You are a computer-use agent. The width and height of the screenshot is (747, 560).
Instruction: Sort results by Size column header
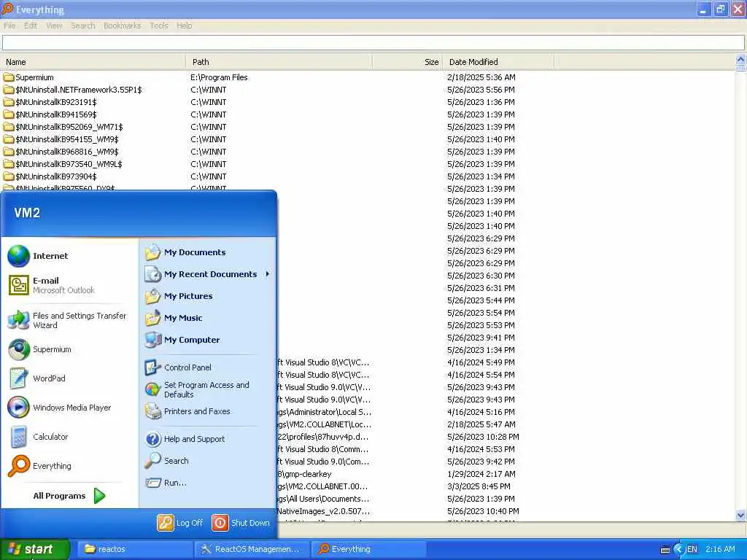pyautogui.click(x=407, y=62)
